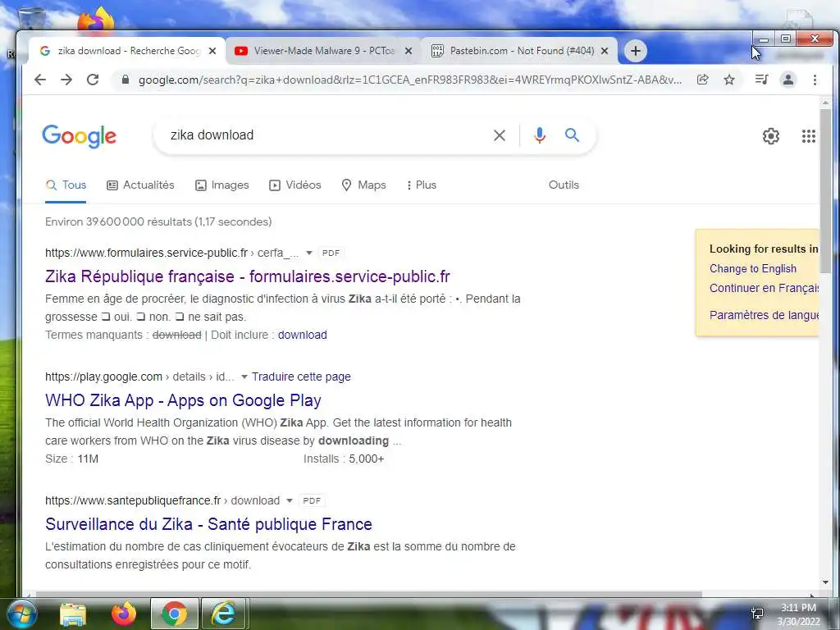
Task: Select the Tous results filter
Action: [x=66, y=185]
